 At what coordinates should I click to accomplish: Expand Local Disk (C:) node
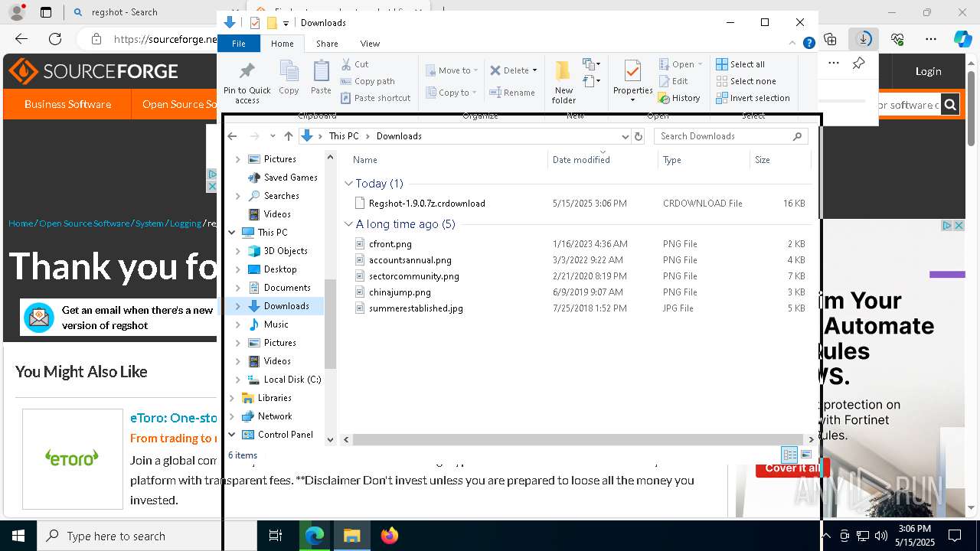click(x=238, y=380)
